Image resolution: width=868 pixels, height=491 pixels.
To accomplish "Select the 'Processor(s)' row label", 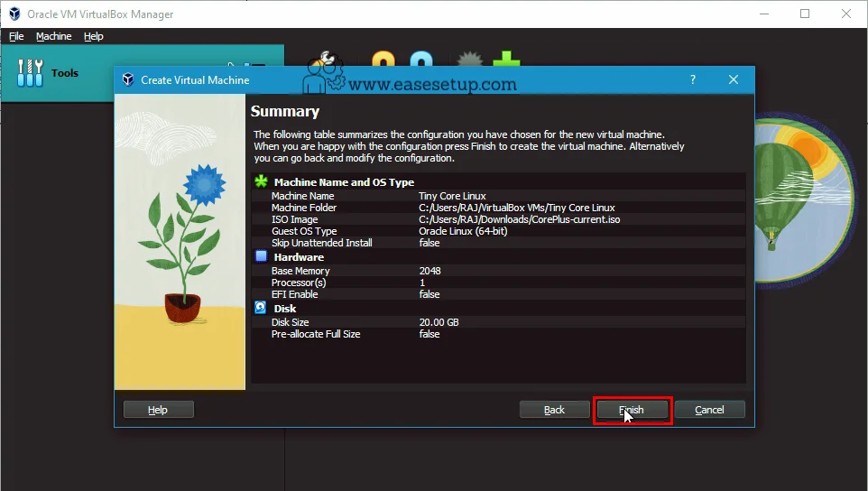I will [x=299, y=283].
